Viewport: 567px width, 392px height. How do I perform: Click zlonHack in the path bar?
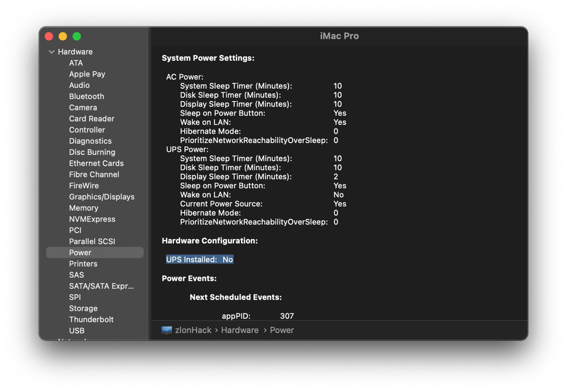193,330
